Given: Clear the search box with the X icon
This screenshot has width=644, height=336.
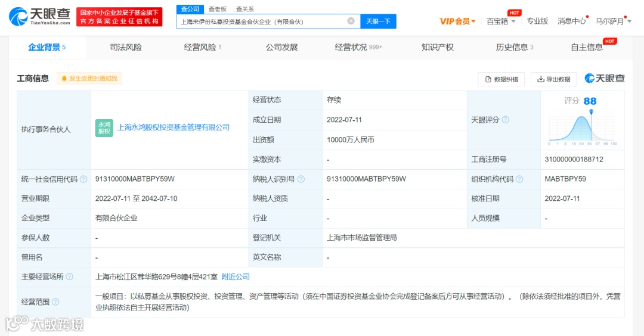Looking at the screenshot, I should (351, 21).
